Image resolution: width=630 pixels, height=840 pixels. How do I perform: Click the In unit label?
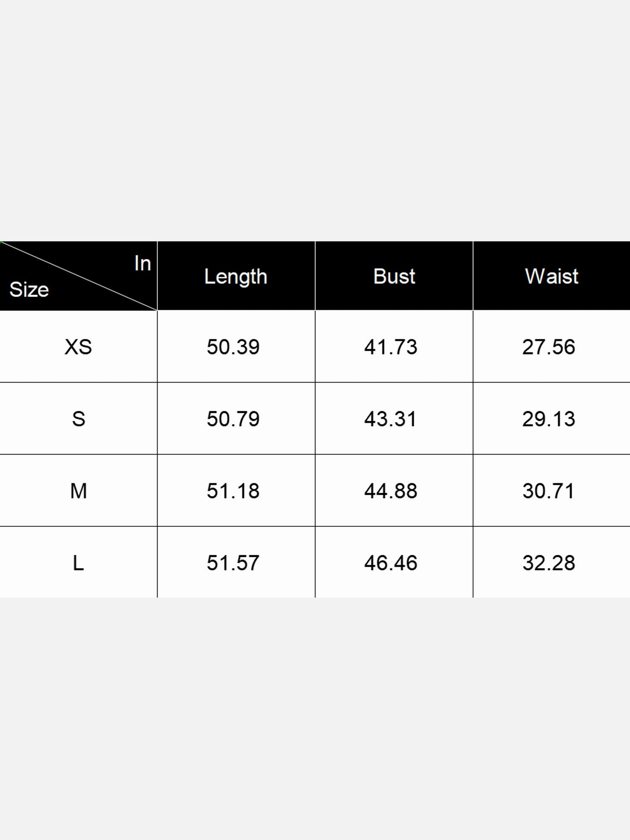[x=142, y=263]
